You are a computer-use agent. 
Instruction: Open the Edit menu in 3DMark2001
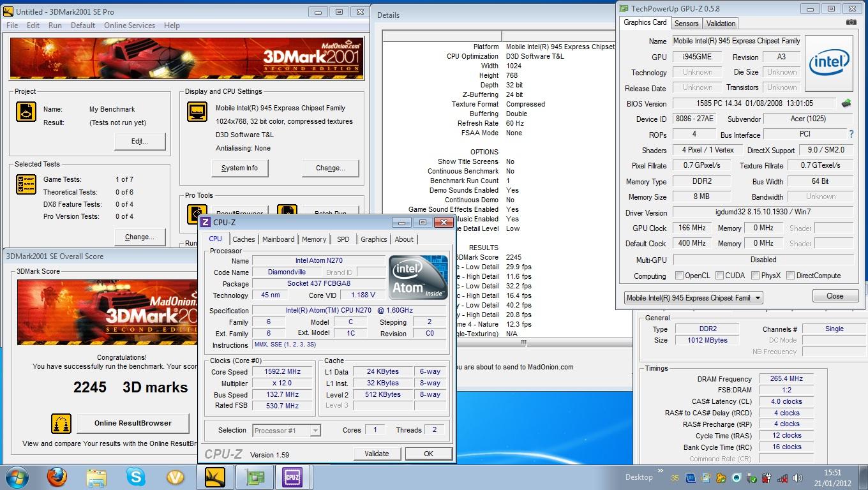coord(33,26)
